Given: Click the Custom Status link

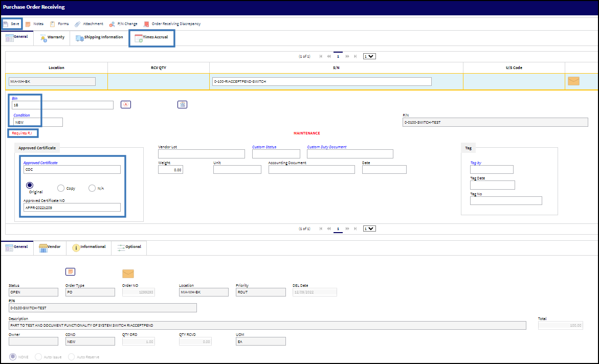Looking at the screenshot, I should point(264,147).
